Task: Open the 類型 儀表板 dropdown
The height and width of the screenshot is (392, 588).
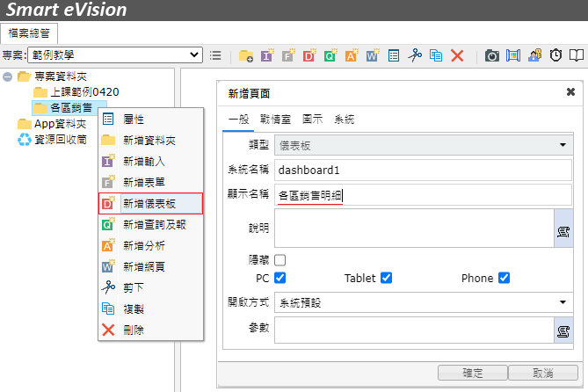Action: [424, 145]
